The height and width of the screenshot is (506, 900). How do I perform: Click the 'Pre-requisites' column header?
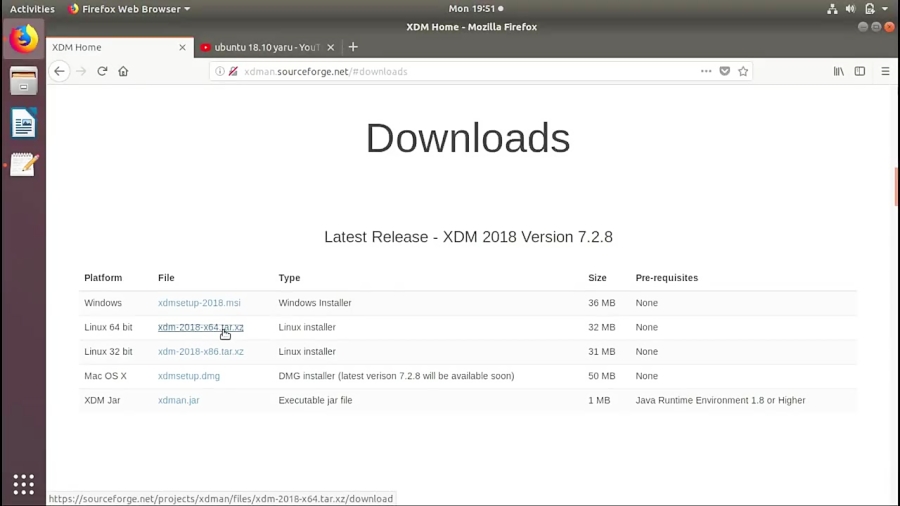pyautogui.click(x=666, y=278)
